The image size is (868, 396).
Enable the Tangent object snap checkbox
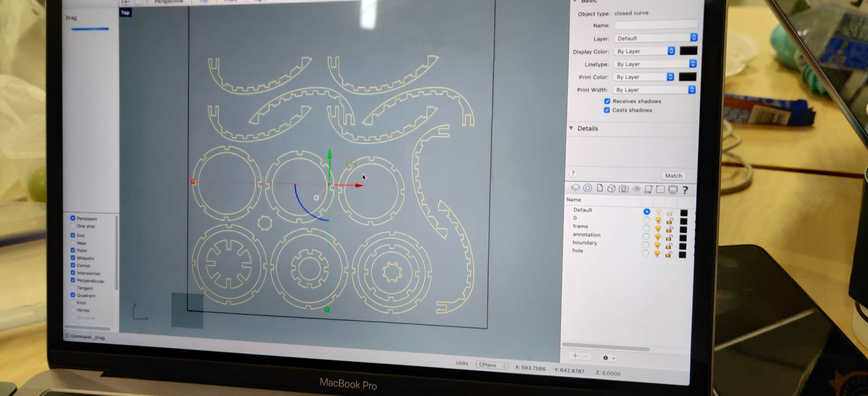(x=73, y=287)
